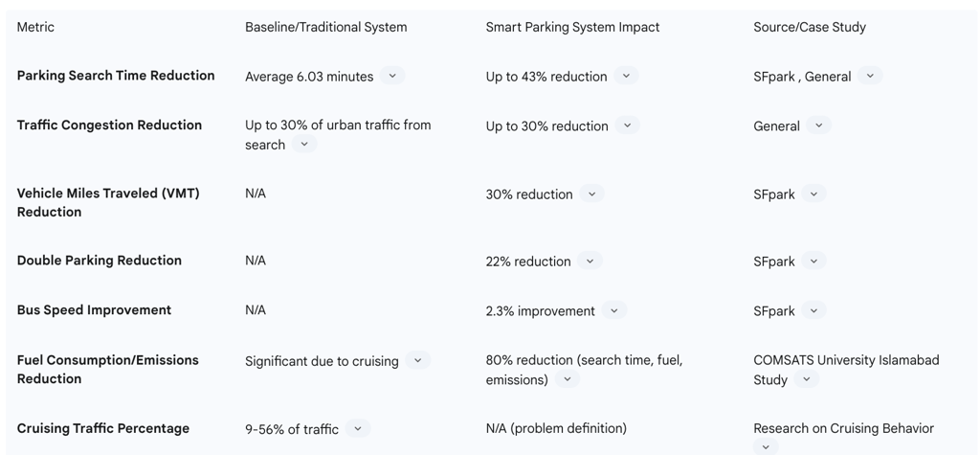
Task: Open chevron next to SFpark, General source
Action: click(870, 76)
